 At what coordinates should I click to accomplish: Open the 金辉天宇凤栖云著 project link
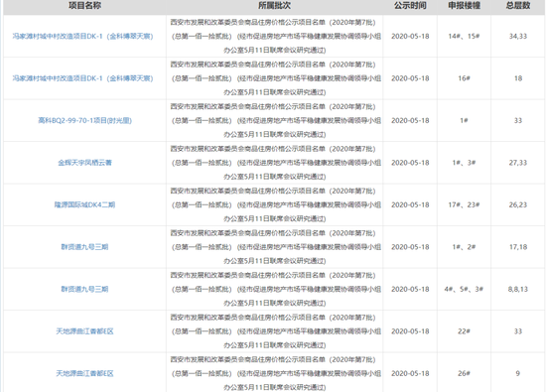(85, 163)
